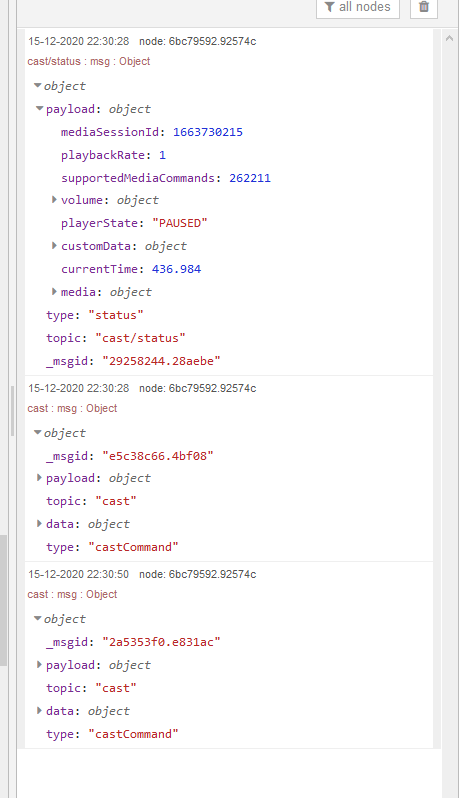The width and height of the screenshot is (459, 798).
Task: Click supportedMediaCommands value 262211
Action: pos(250,178)
